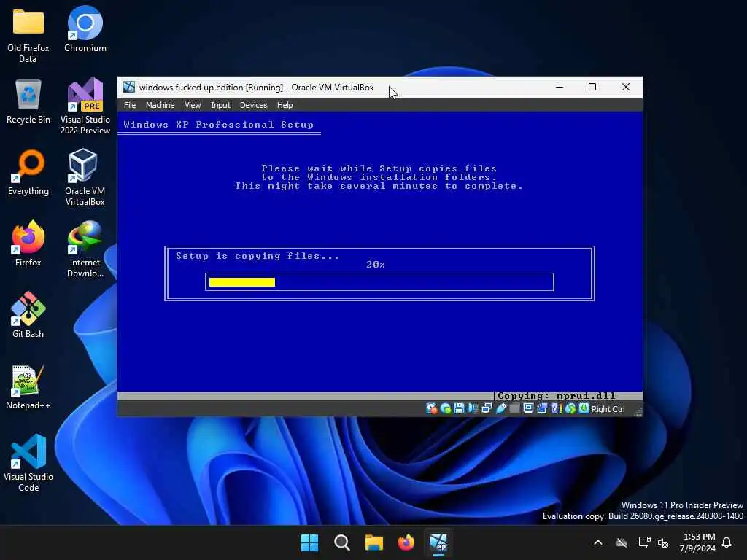
Task: Click the optical disk status icon
Action: 446,408
